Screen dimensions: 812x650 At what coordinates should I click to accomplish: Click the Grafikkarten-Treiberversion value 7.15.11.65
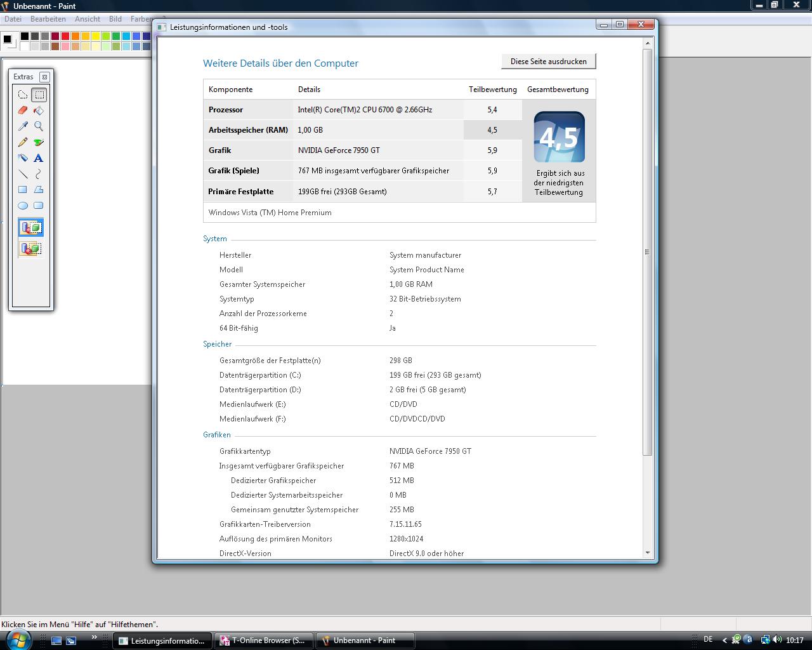click(x=405, y=524)
